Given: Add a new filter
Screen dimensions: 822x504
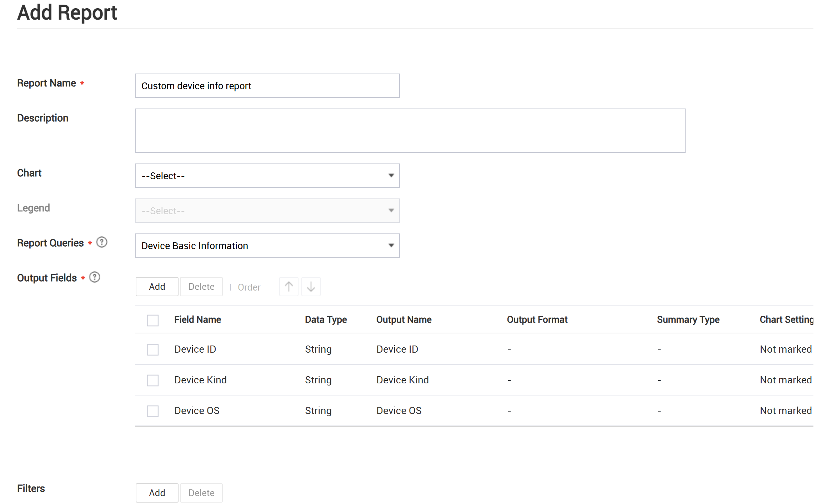Looking at the screenshot, I should [x=157, y=493].
